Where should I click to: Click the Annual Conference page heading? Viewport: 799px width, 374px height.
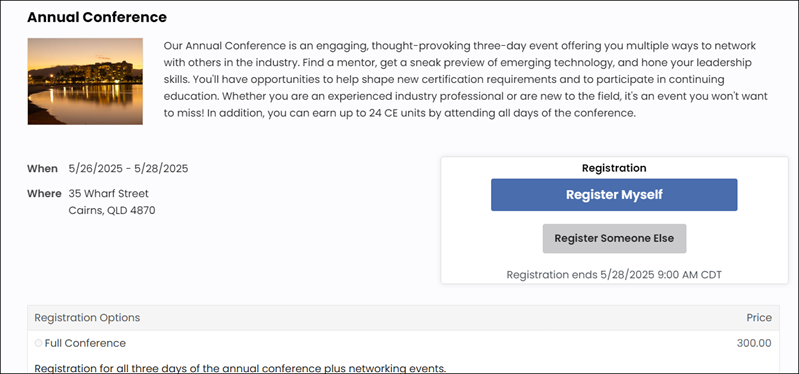97,17
